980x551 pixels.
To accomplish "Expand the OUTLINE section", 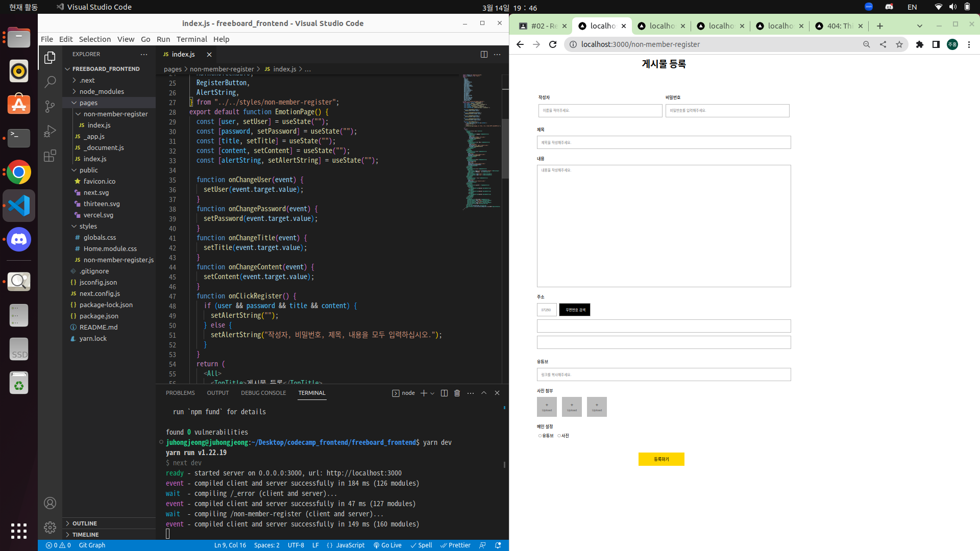I will pyautogui.click(x=85, y=523).
